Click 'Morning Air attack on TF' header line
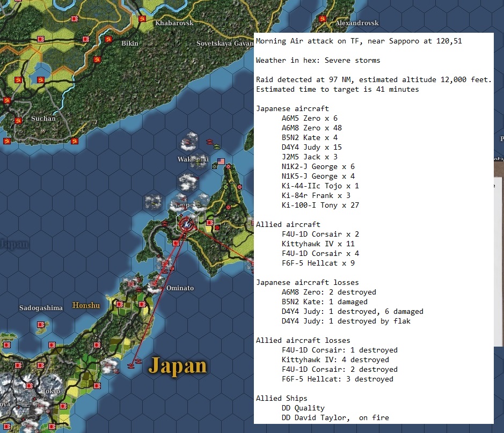Viewport: 504px width, 433px height. pos(359,41)
